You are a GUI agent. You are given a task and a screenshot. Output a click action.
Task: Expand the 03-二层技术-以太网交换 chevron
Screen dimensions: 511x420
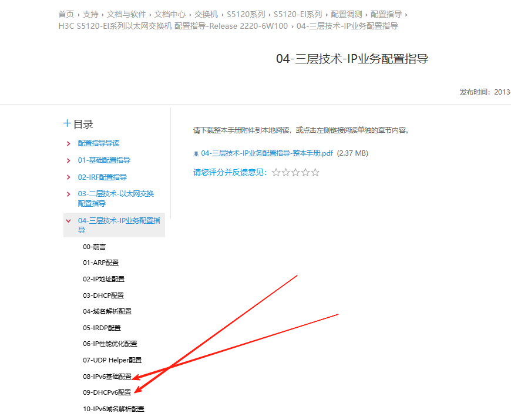69,194
